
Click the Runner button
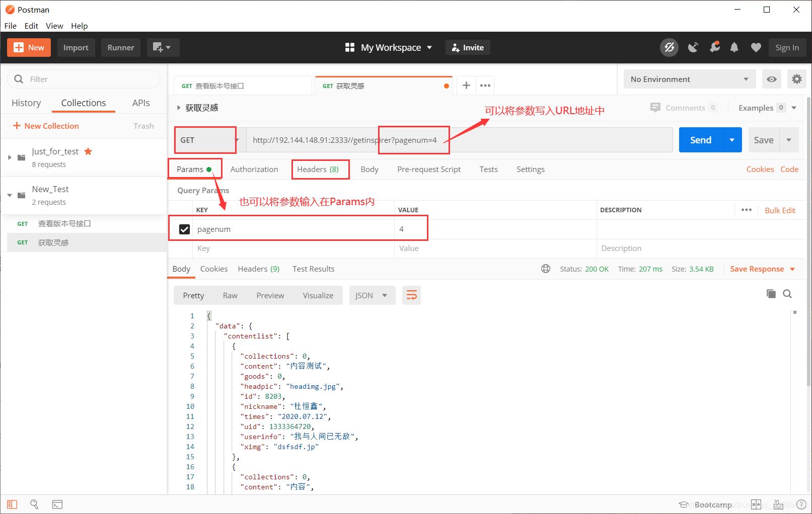[x=121, y=47]
